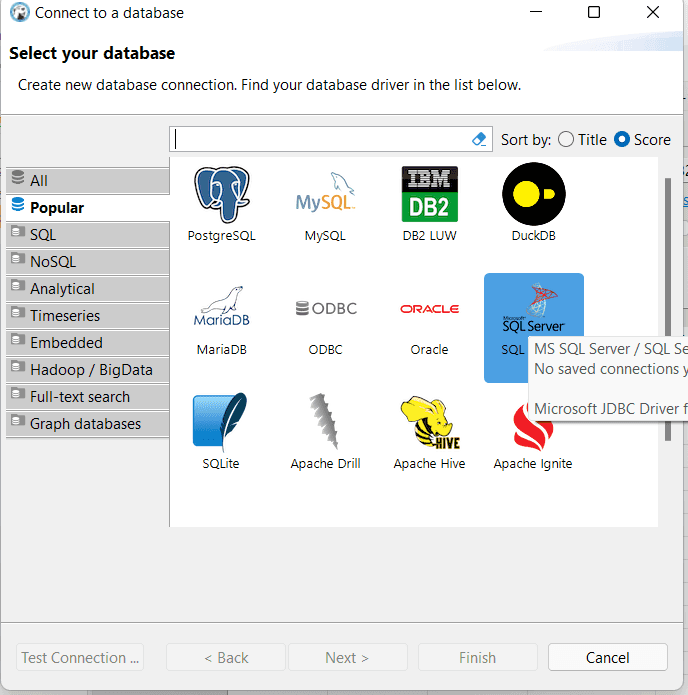Select the DuckDB driver icon
The width and height of the screenshot is (688, 695).
pyautogui.click(x=533, y=204)
